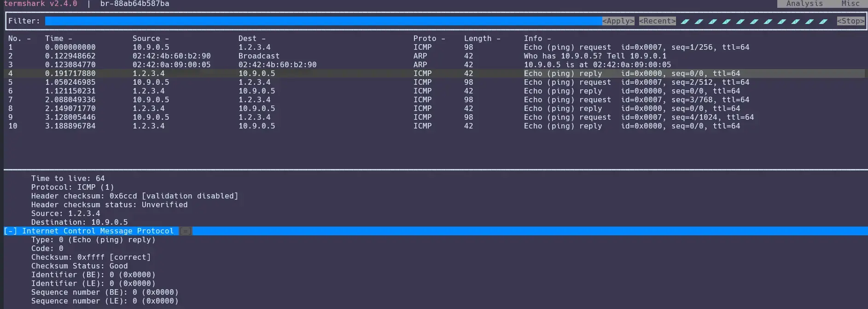
Task: Sort packets by the Info column
Action: tap(537, 39)
